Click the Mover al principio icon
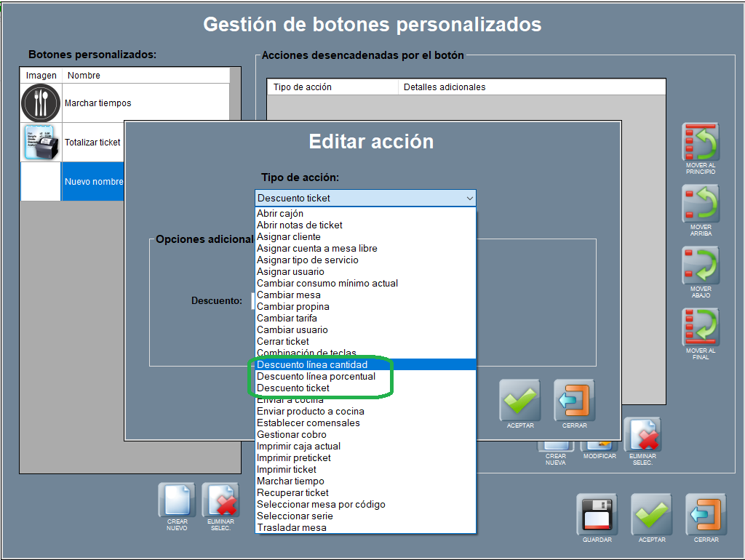The image size is (745, 560). 701,143
